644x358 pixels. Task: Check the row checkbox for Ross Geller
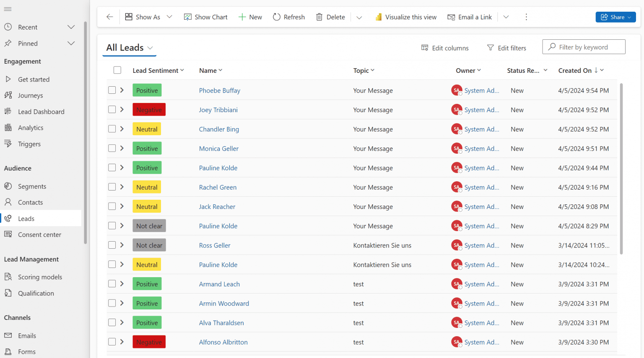click(x=111, y=245)
